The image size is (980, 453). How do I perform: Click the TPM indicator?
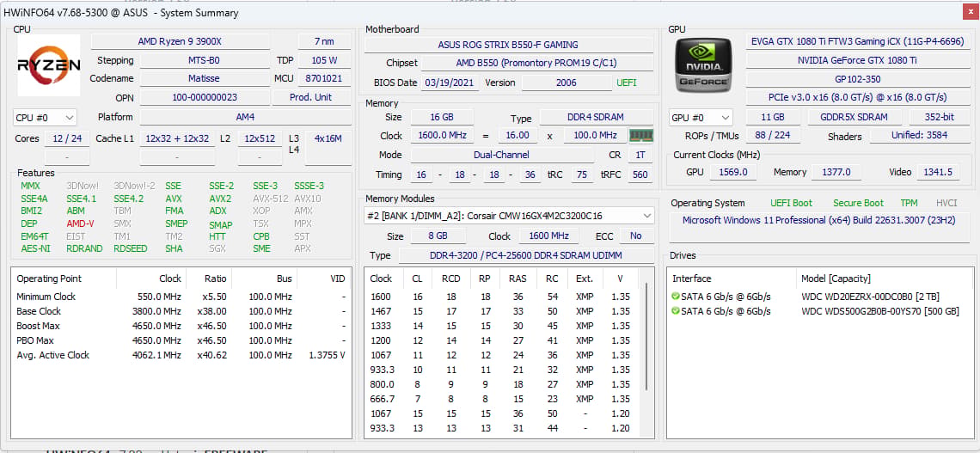[909, 203]
